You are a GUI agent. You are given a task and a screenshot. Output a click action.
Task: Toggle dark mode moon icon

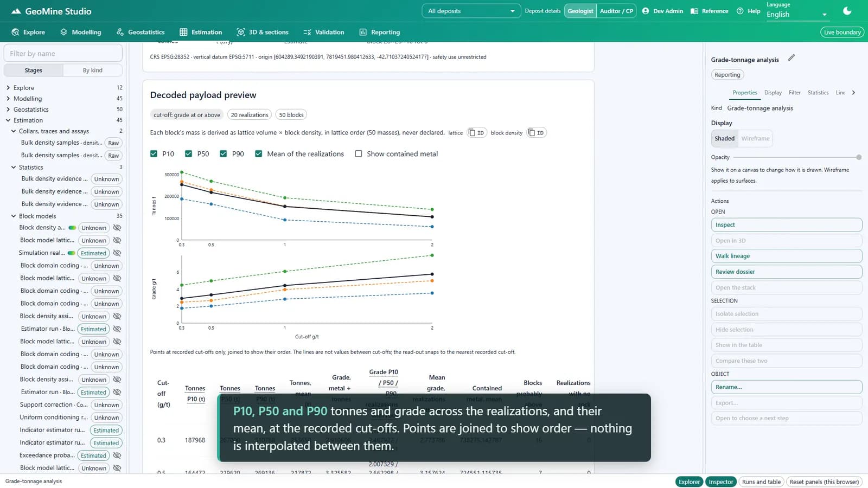(x=847, y=11)
